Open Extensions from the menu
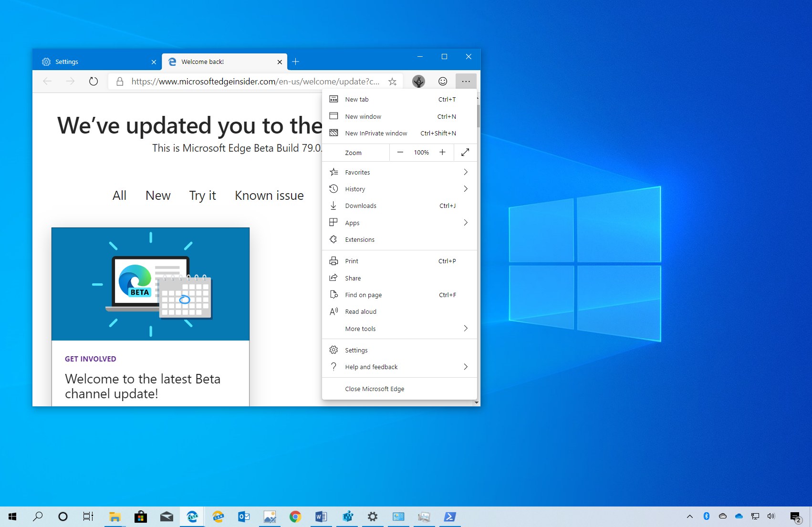Image resolution: width=812 pixels, height=527 pixels. 400,239
